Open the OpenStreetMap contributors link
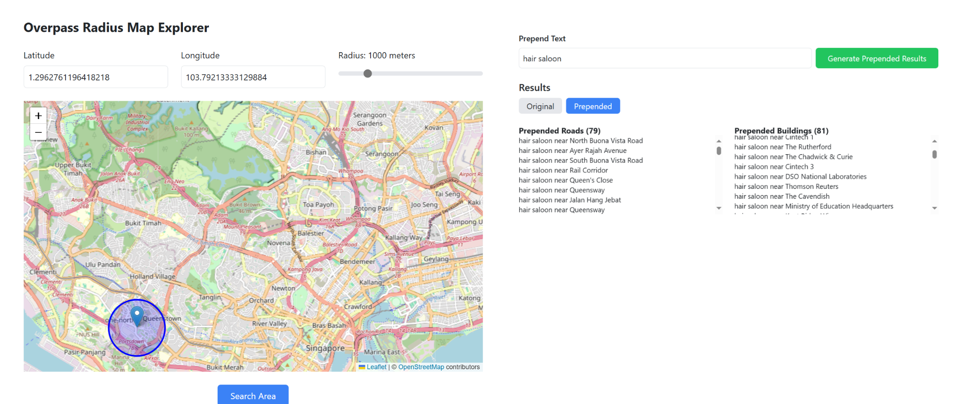This screenshot has width=980, height=404. pos(421,367)
